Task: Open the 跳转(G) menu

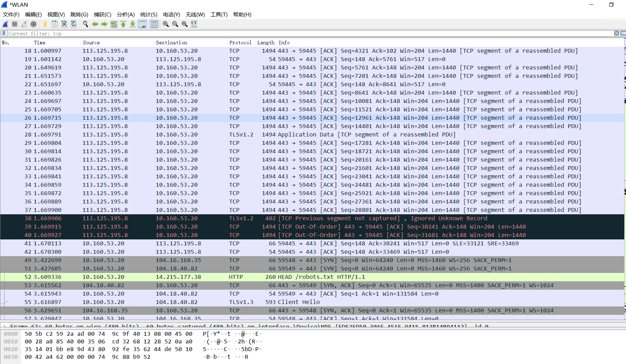Action: (79, 14)
